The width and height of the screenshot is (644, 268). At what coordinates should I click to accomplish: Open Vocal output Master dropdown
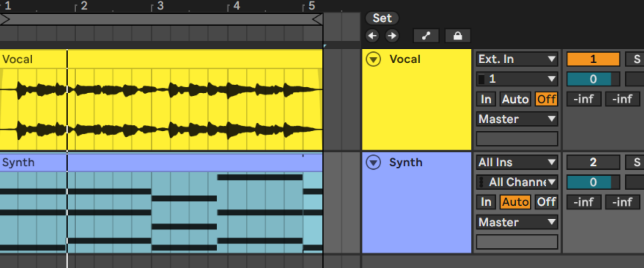(517, 118)
